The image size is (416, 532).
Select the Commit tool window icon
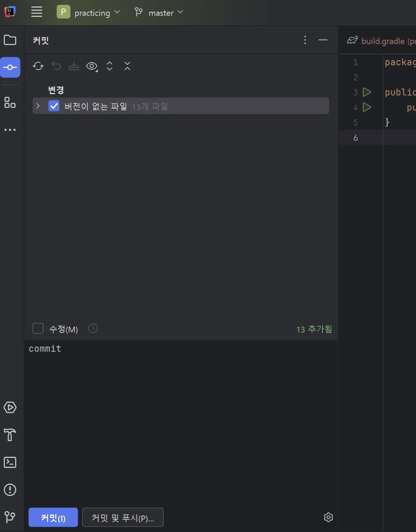10,67
